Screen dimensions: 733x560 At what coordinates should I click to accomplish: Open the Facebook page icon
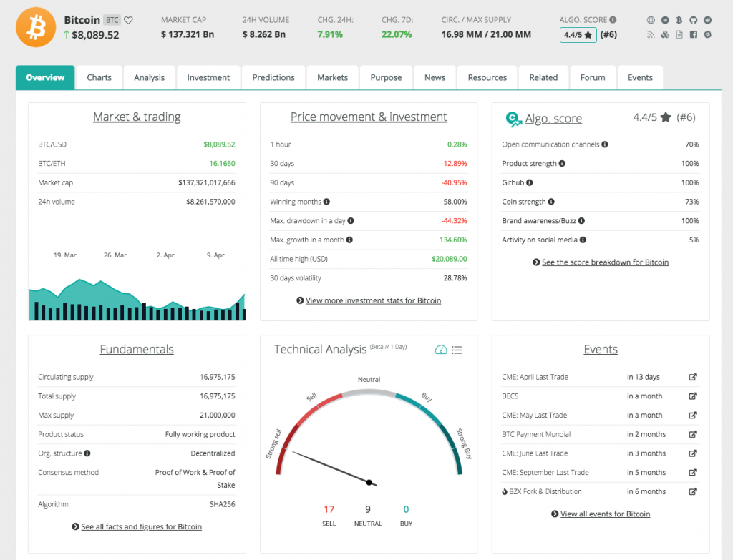tap(694, 34)
